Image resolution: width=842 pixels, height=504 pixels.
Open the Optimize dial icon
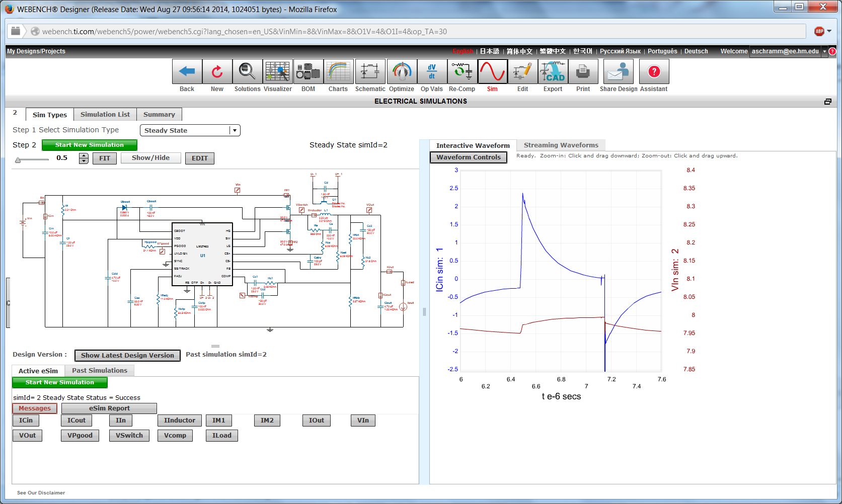(402, 71)
